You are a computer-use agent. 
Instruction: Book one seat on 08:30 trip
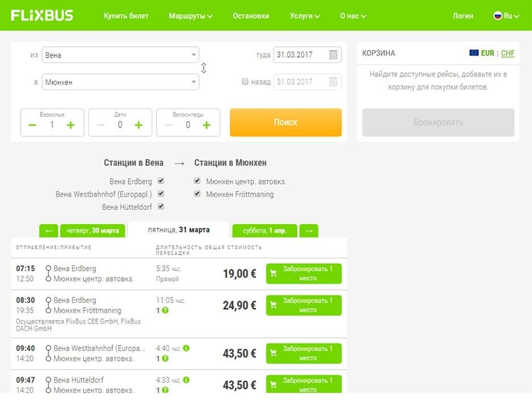coord(304,305)
